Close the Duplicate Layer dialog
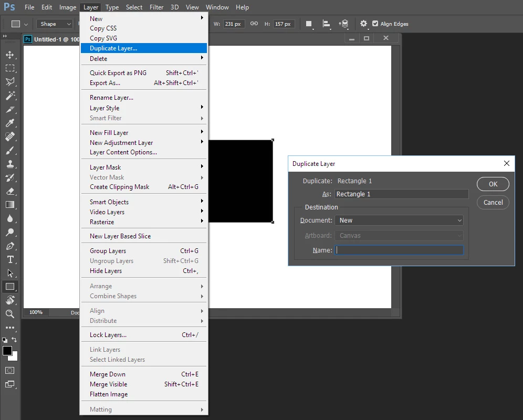The width and height of the screenshot is (523, 420). coord(507,163)
